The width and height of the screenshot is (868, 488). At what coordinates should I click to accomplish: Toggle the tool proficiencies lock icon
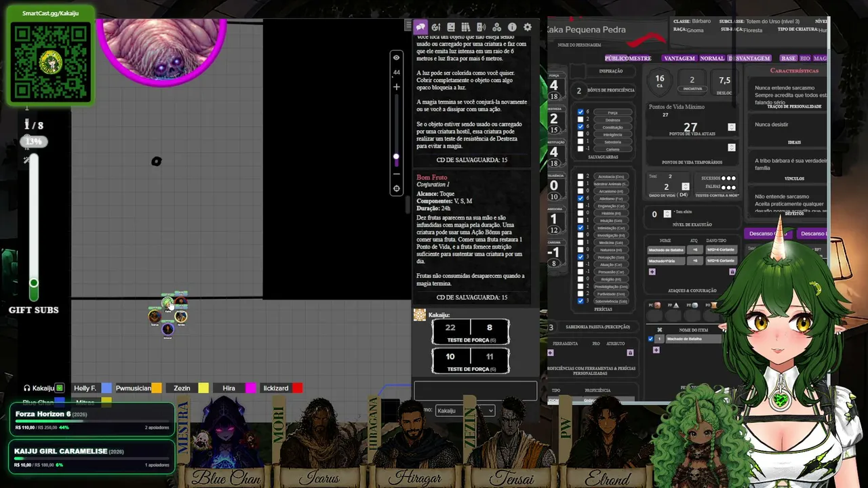[630, 352]
